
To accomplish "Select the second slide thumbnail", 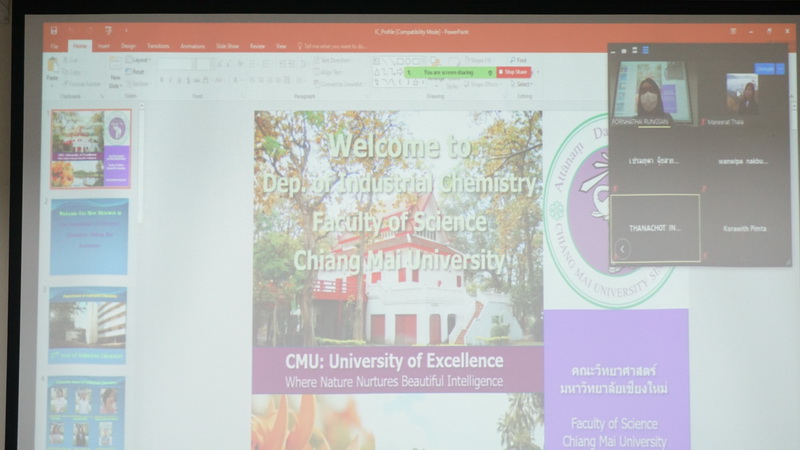I will [89, 236].
